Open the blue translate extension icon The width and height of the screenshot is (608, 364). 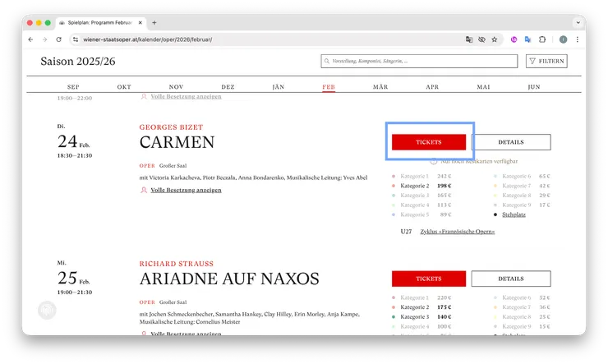click(527, 39)
